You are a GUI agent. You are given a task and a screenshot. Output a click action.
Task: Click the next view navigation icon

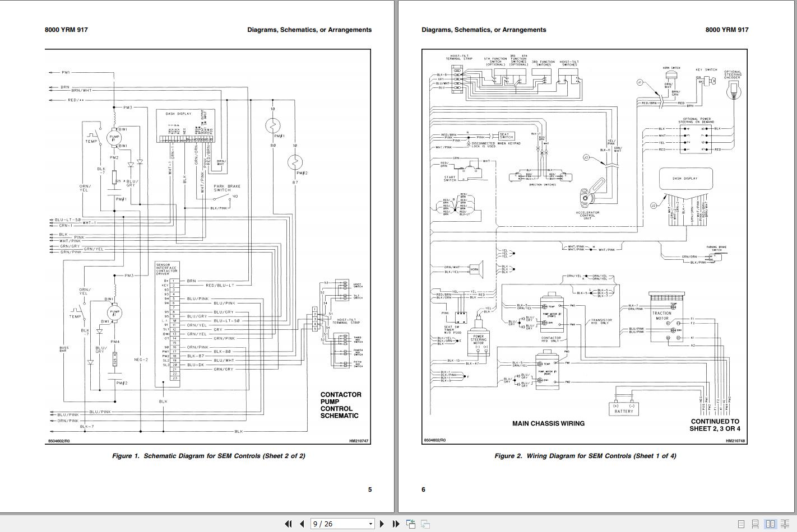click(x=425, y=524)
